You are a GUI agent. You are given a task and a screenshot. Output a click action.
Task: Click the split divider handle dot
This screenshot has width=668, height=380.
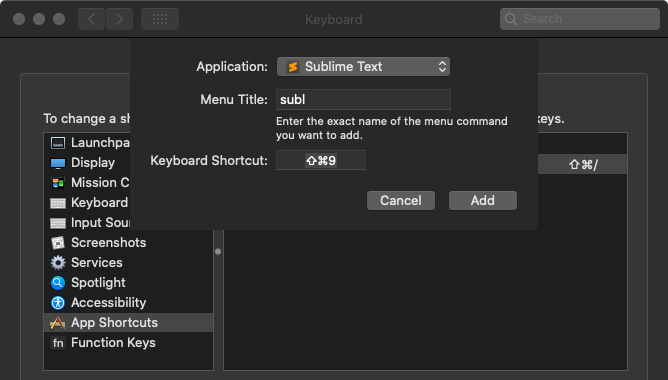(218, 252)
